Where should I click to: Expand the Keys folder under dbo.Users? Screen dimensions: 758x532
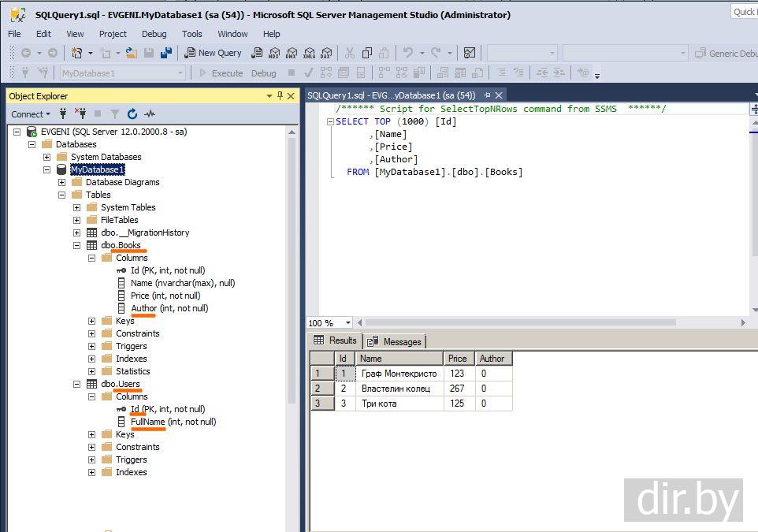point(91,434)
